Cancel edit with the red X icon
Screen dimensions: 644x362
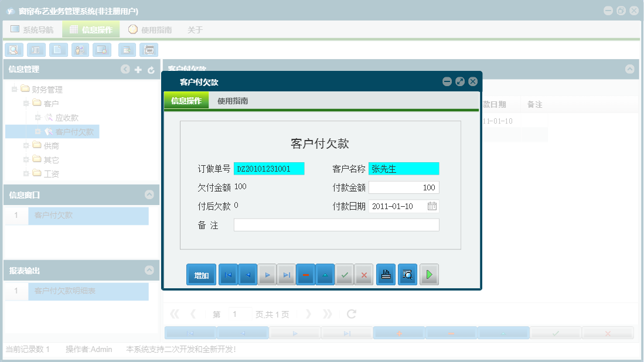coord(364,274)
